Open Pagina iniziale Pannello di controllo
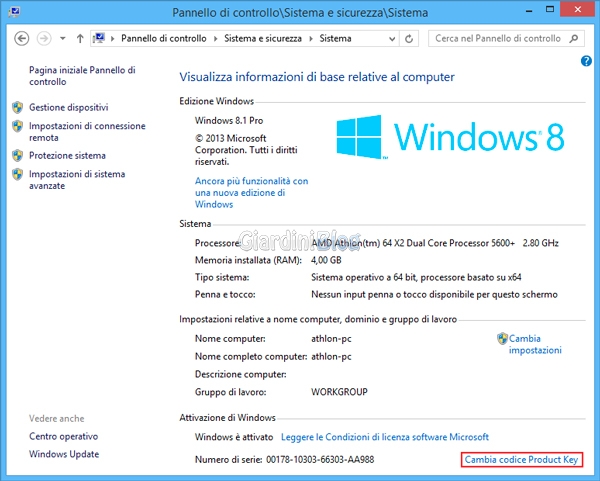The image size is (600, 481). tap(82, 76)
